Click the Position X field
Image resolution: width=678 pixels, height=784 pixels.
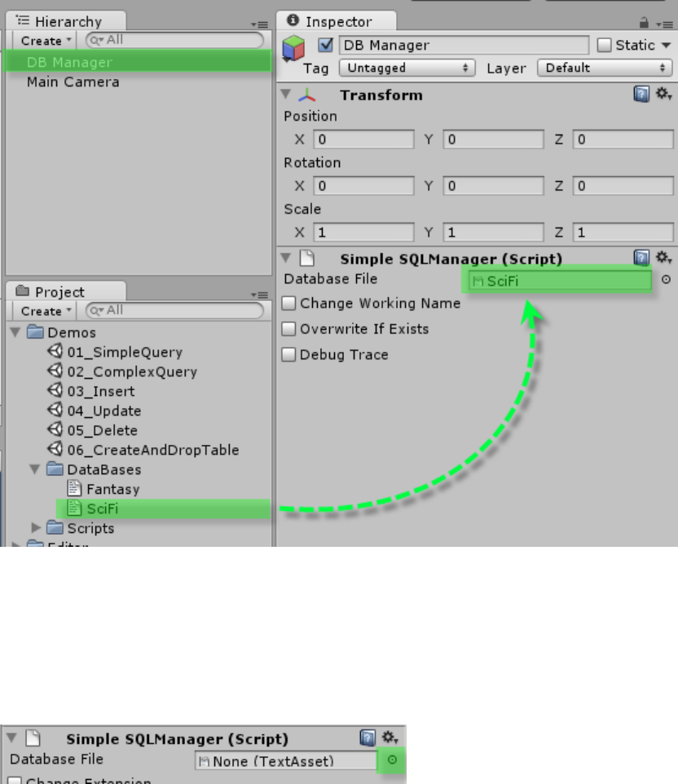tap(363, 139)
